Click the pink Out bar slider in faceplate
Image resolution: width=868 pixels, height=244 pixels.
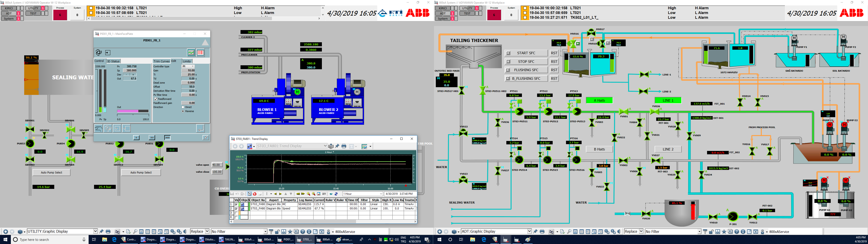tap(128, 111)
